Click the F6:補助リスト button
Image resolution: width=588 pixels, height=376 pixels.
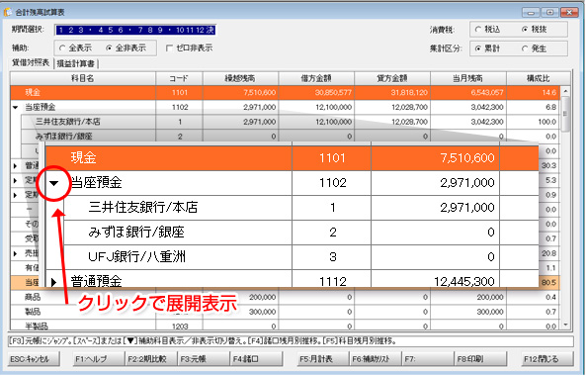(375, 359)
